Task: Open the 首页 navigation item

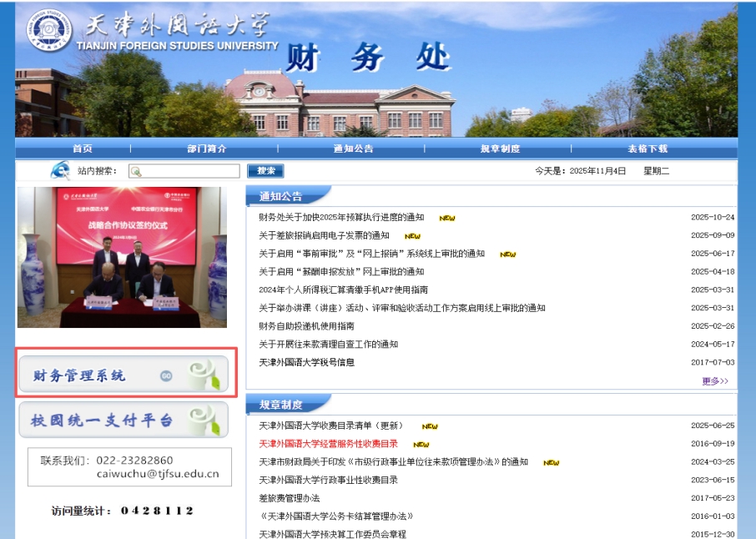Action: [x=83, y=149]
